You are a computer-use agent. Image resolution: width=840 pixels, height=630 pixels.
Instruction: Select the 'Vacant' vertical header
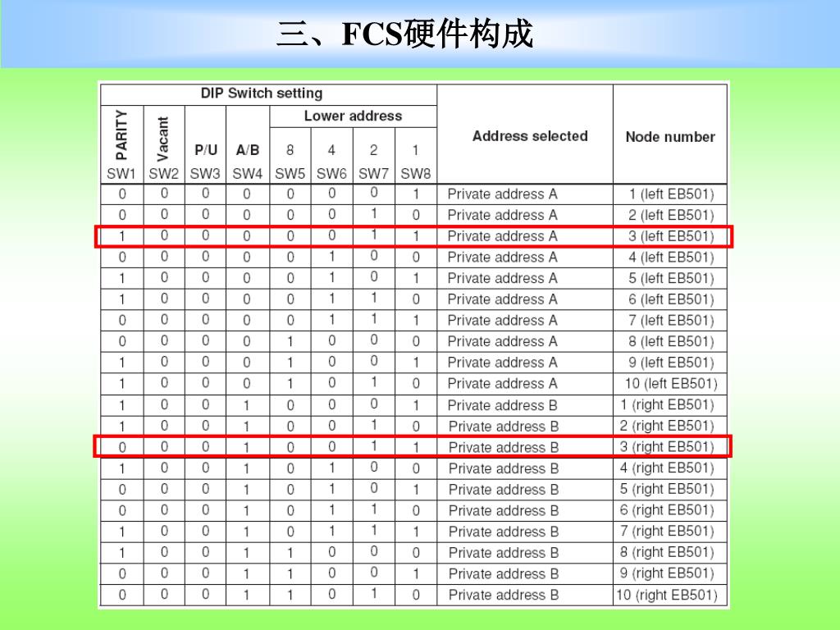163,139
